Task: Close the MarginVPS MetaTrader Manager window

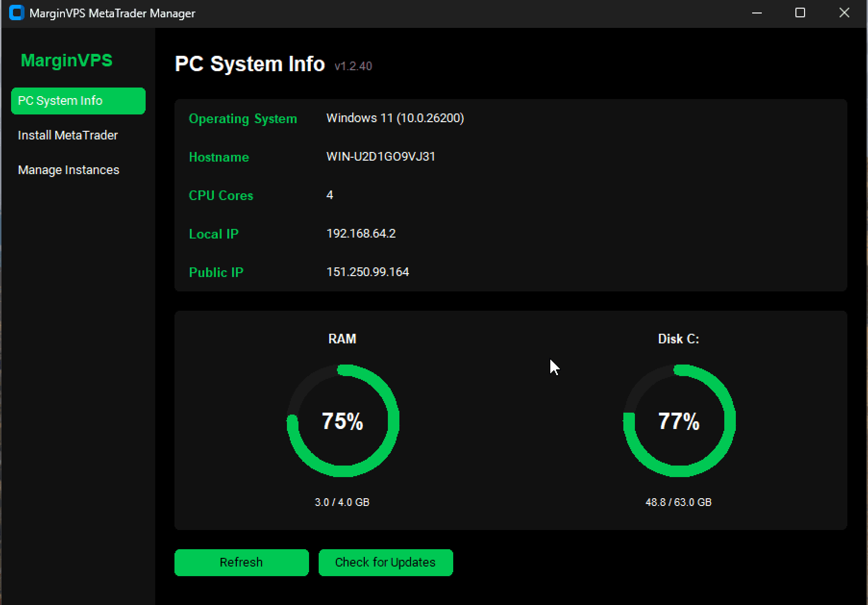Action: point(844,13)
